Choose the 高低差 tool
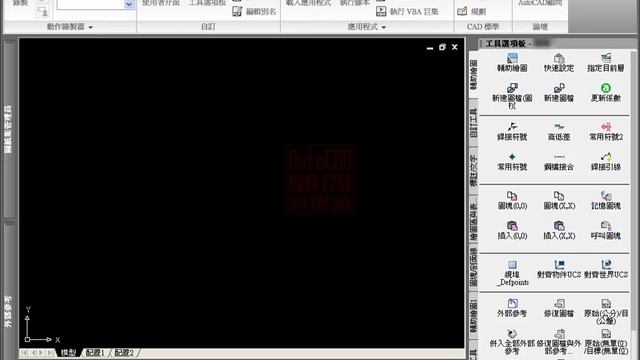Image resolution: width=640 pixels, height=360 pixels. point(559,132)
